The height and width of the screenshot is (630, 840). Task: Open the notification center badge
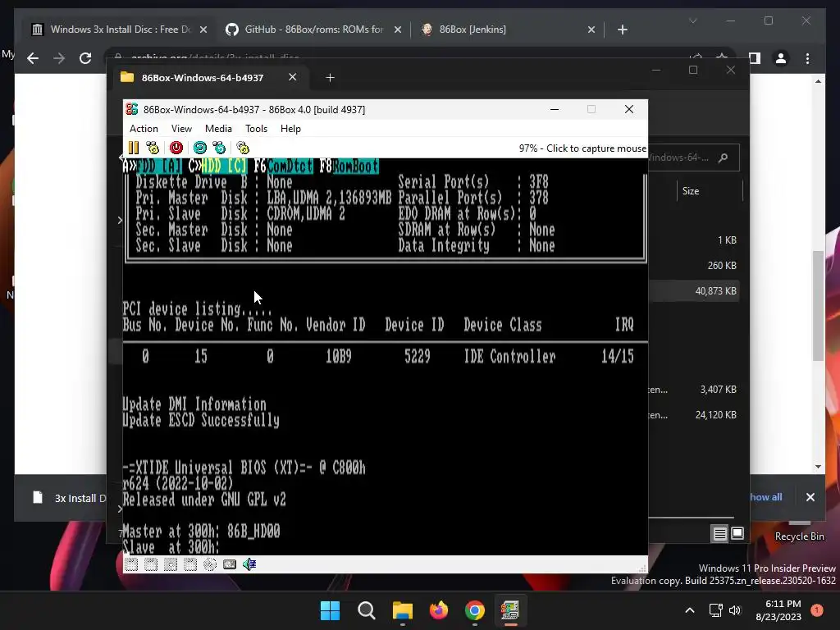[817, 610]
